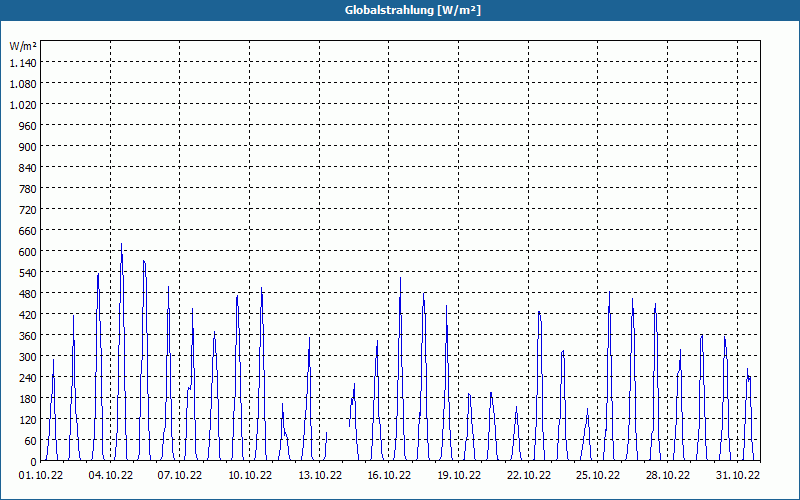Click the 600 y-axis value label
The width and height of the screenshot is (800, 500).
click(28, 252)
